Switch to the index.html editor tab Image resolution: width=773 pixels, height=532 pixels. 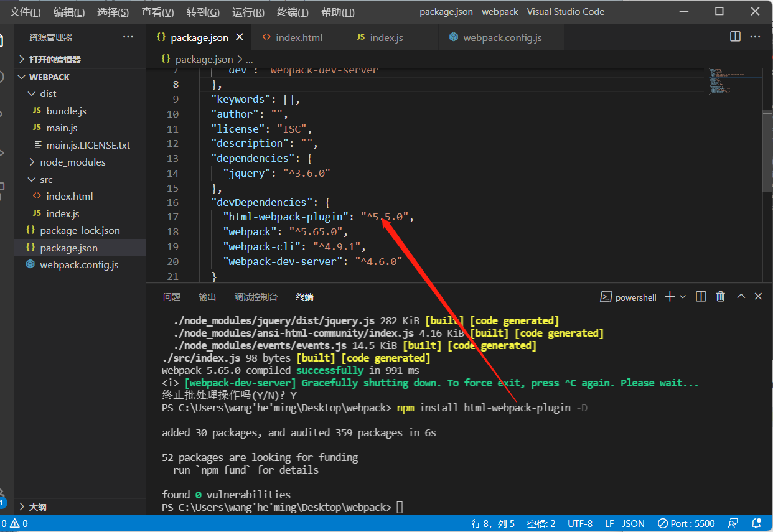[x=297, y=37]
